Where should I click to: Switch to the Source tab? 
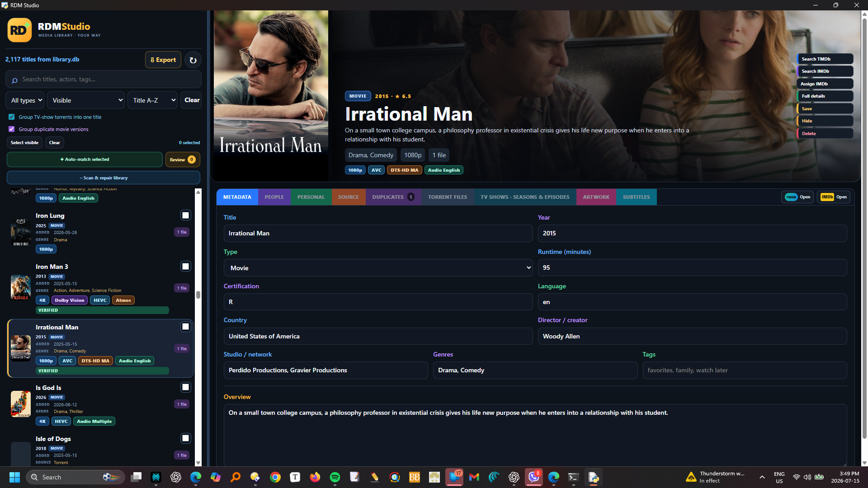coord(349,197)
